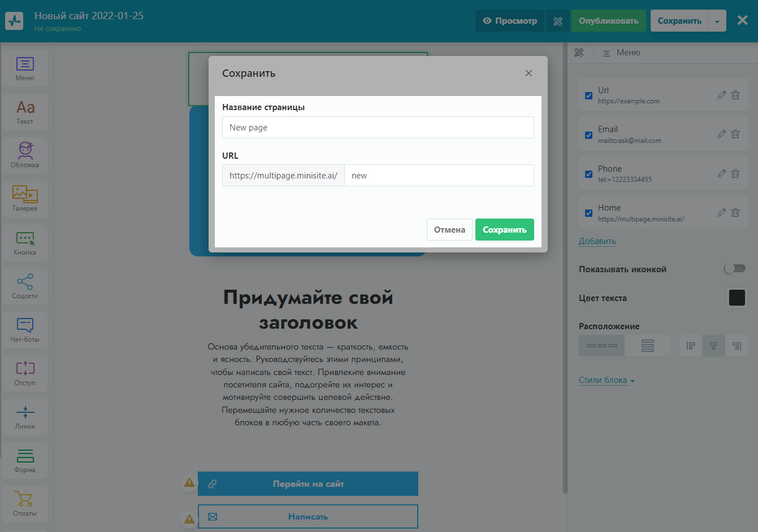Align menu to the center
Screen dimensions: 758x532
click(713, 346)
